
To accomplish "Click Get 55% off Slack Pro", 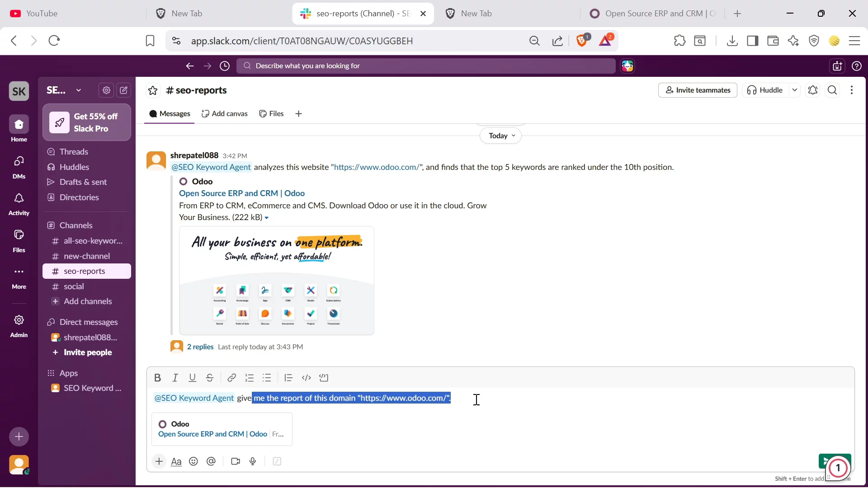I will pos(87,122).
